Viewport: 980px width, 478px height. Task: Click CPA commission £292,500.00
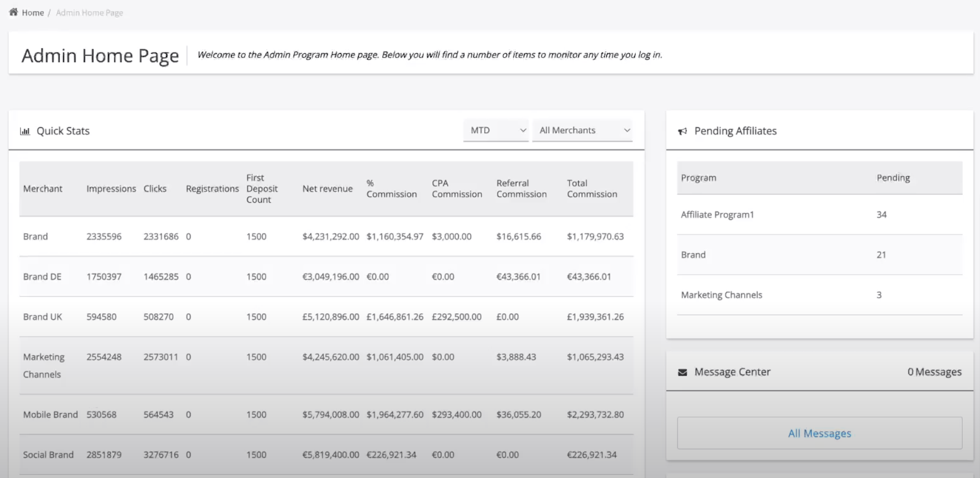[457, 317]
